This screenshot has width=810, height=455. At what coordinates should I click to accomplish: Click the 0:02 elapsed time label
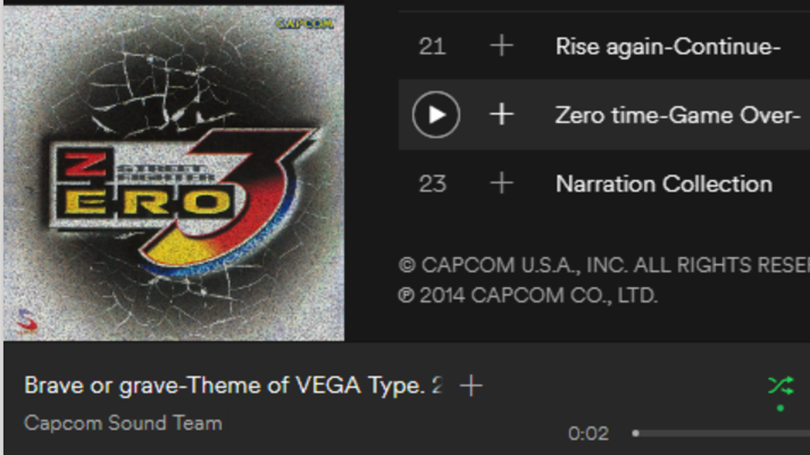pyautogui.click(x=588, y=433)
